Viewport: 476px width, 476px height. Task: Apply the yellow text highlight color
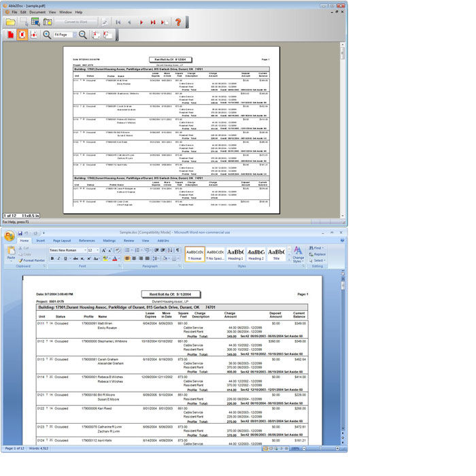105,258
